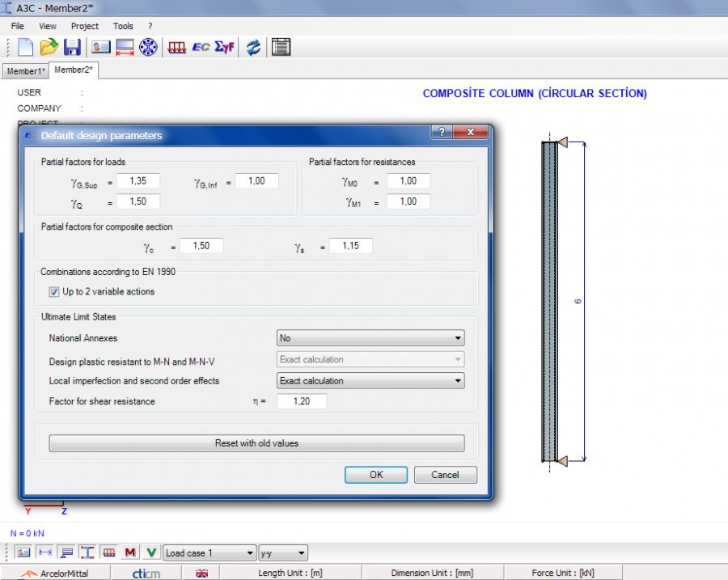Open the View menu
The image size is (728, 580).
(48, 26)
